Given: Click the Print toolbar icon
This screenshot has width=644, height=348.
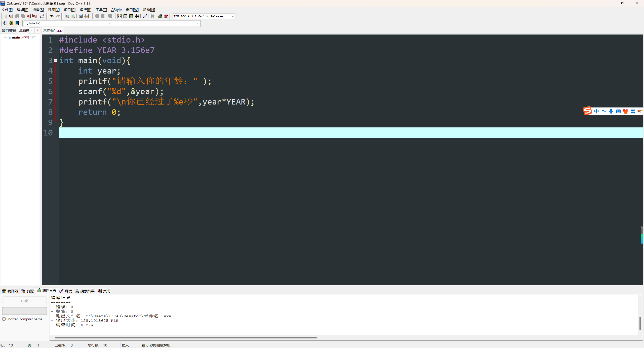Looking at the screenshot, I should (42, 16).
